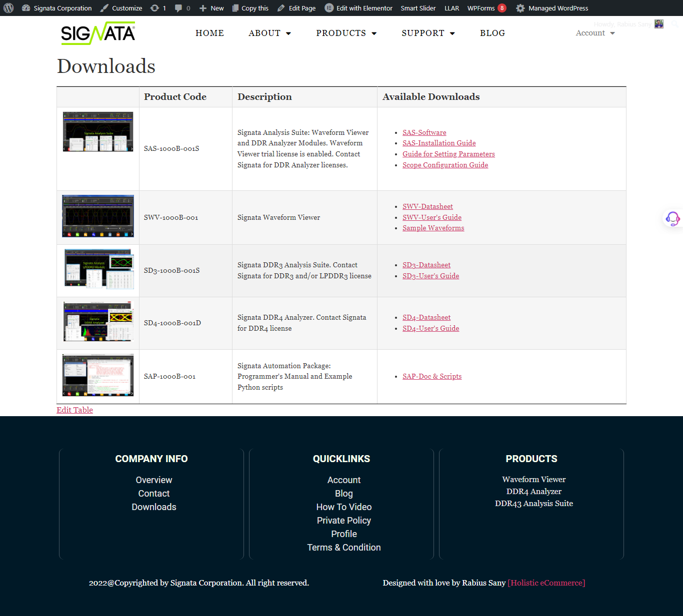Open the SD3-User's Guide link
The image size is (683, 616).
430,276
